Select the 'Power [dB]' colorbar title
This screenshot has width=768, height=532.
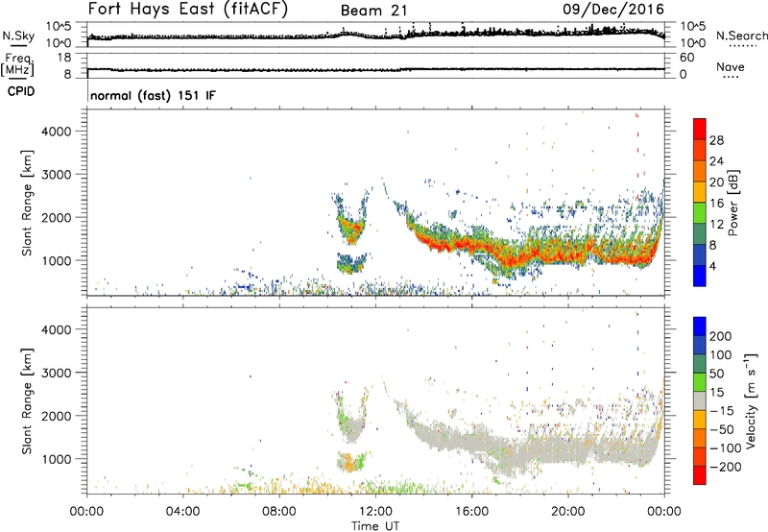point(733,203)
